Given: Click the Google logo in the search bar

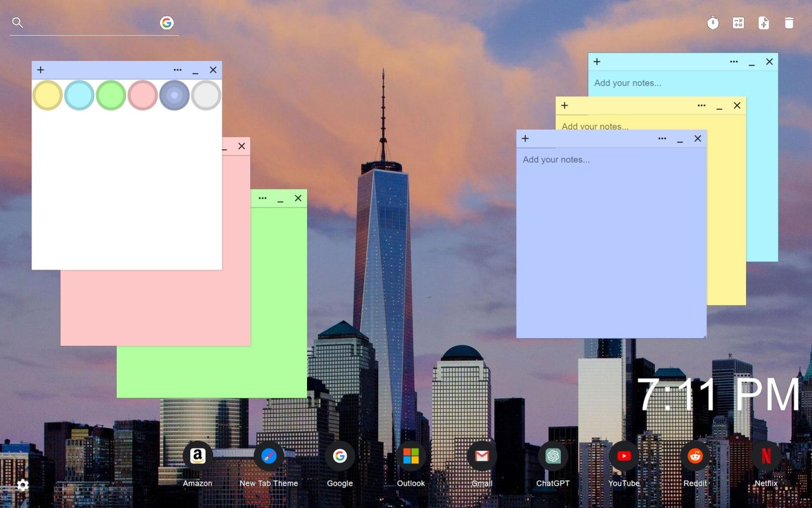Looking at the screenshot, I should point(167,23).
